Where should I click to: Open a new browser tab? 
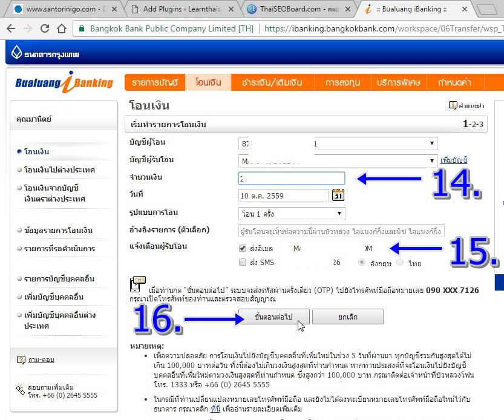tap(487, 9)
